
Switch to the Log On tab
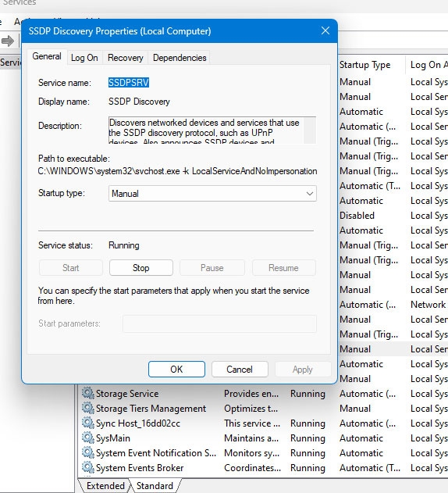coord(84,58)
